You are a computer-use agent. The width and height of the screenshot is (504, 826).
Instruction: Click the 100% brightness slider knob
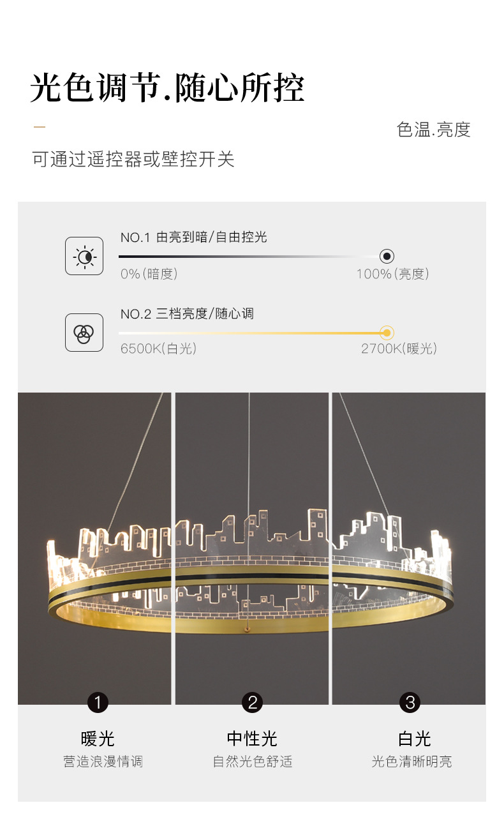pyautogui.click(x=387, y=256)
